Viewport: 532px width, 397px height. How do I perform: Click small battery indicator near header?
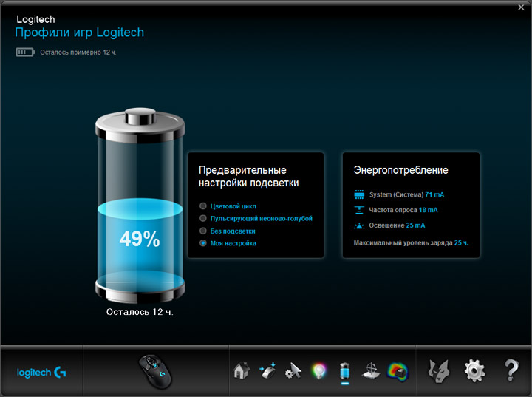[25, 52]
